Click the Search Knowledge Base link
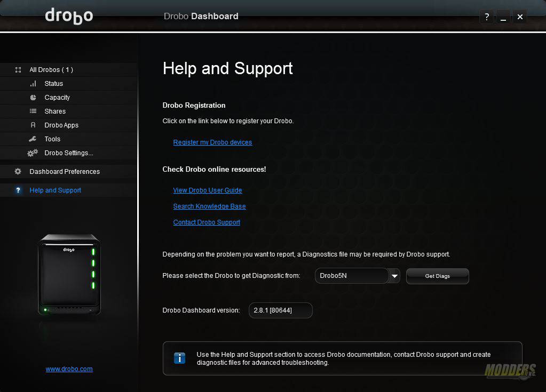 pos(209,206)
